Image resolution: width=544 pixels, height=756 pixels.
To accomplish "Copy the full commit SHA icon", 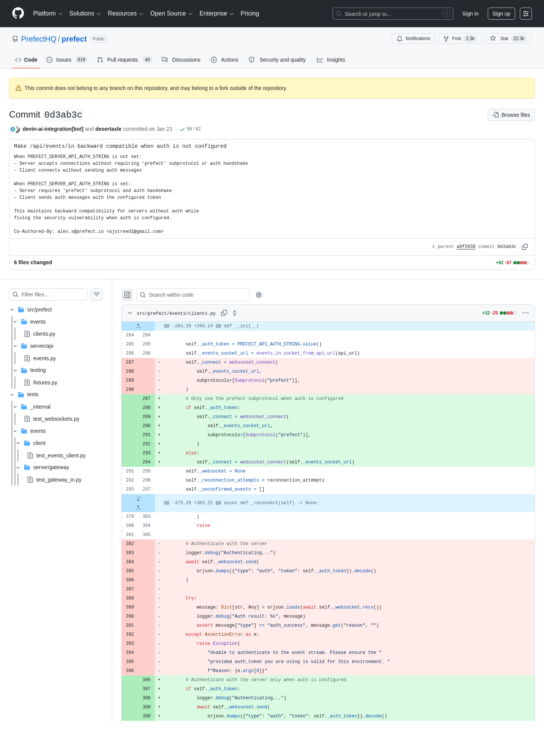I will click(525, 247).
